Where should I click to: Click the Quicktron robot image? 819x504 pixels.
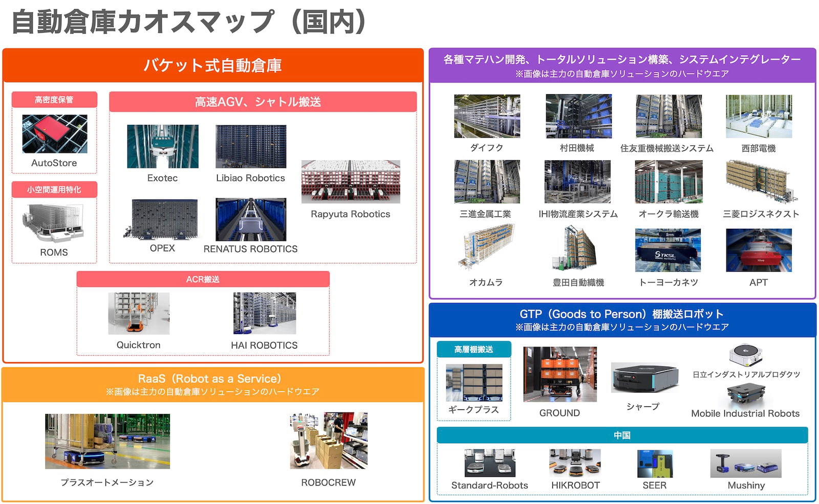[x=139, y=314]
